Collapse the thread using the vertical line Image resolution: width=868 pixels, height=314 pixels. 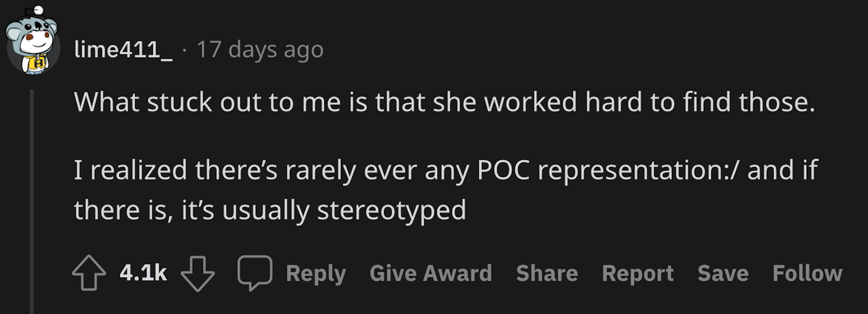[32, 202]
